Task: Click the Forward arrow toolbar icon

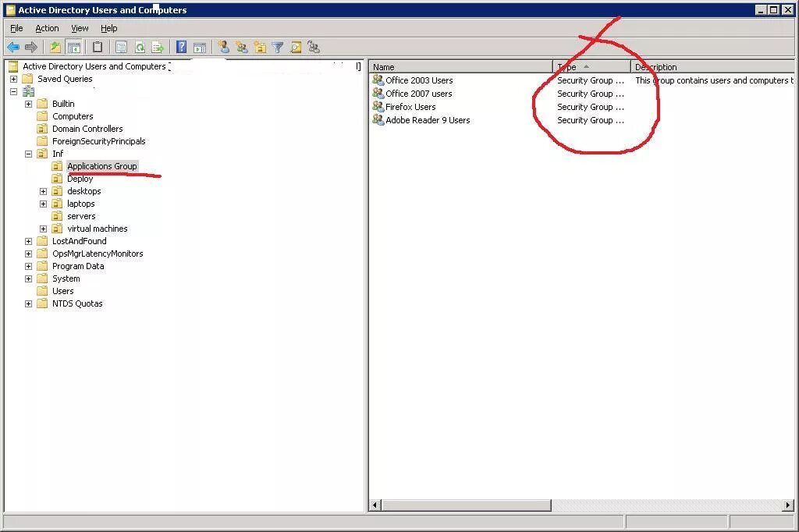Action: (x=31, y=48)
